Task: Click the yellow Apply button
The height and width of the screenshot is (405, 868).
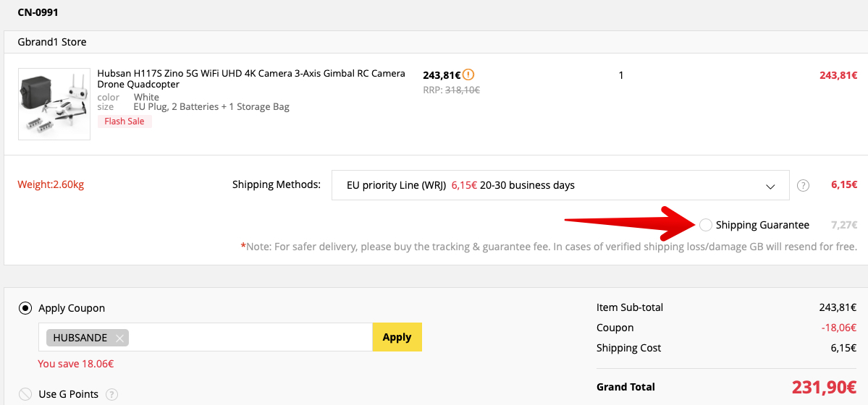Action: point(397,337)
